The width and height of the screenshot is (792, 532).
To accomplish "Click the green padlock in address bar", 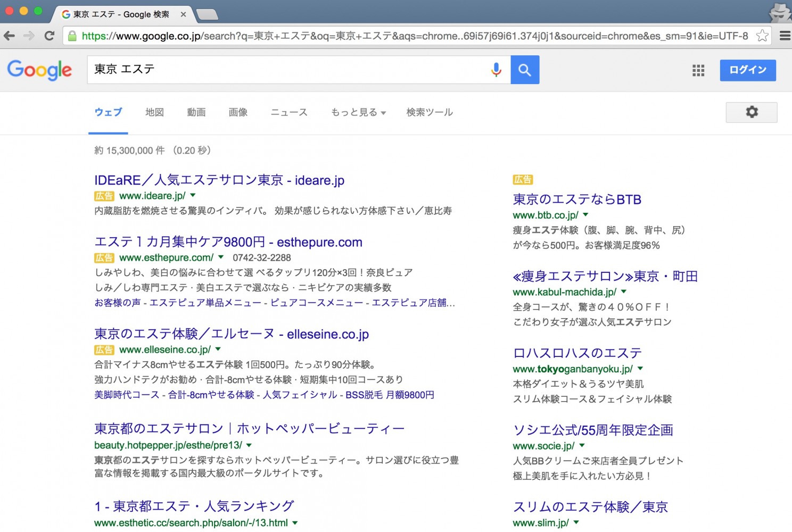I will point(72,36).
